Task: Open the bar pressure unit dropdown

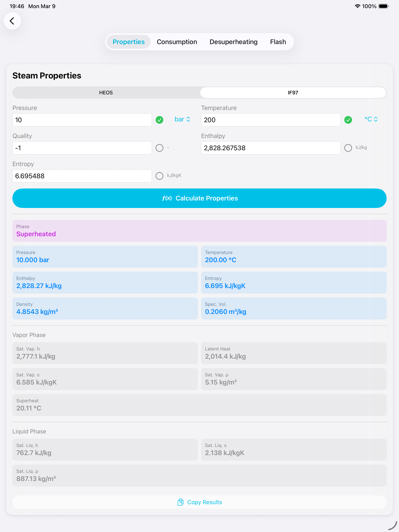Action: pos(182,119)
